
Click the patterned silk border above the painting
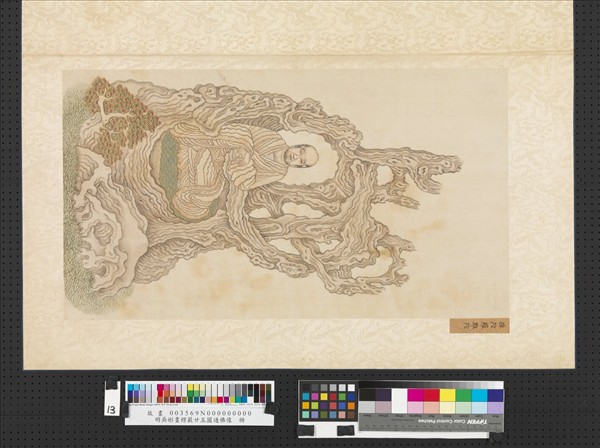tap(300, 30)
